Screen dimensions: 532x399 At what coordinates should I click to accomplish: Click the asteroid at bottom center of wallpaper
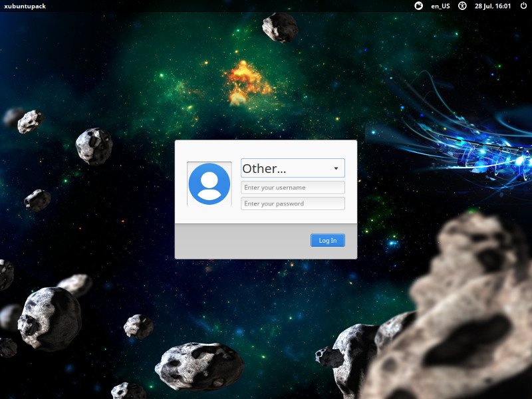(x=199, y=365)
